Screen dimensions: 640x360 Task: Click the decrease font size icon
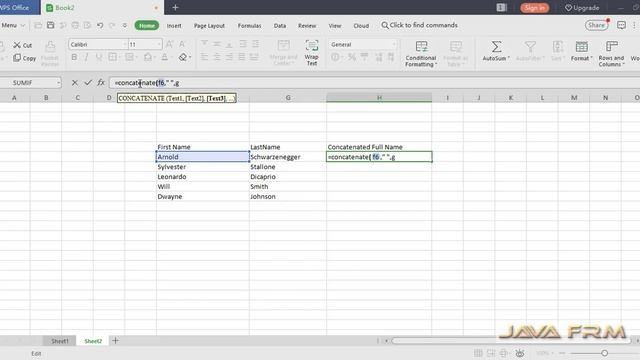point(182,44)
